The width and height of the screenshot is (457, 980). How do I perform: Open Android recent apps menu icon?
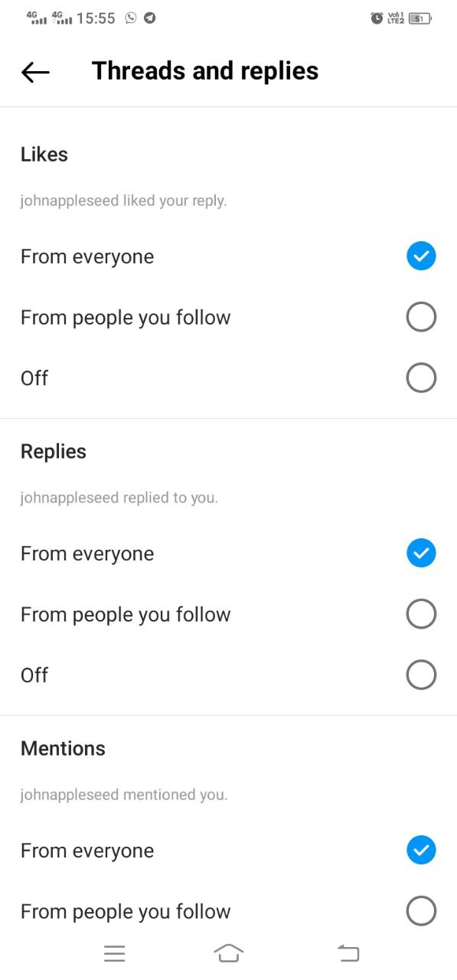pos(114,953)
